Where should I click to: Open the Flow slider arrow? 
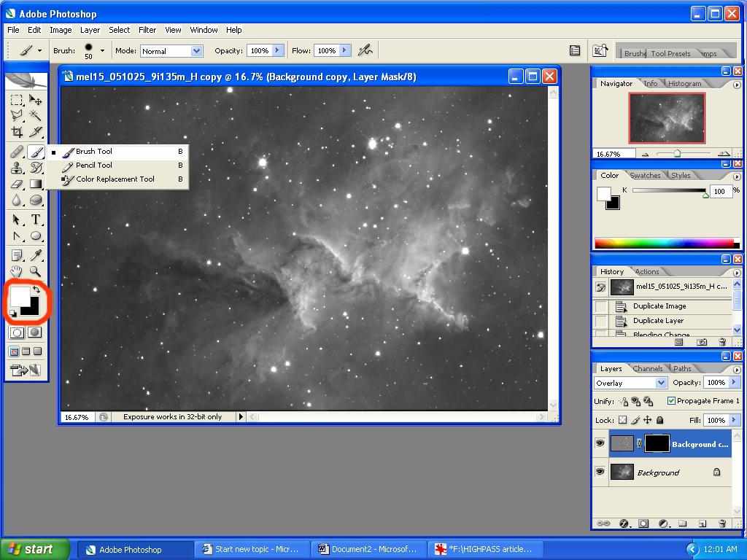pos(344,50)
